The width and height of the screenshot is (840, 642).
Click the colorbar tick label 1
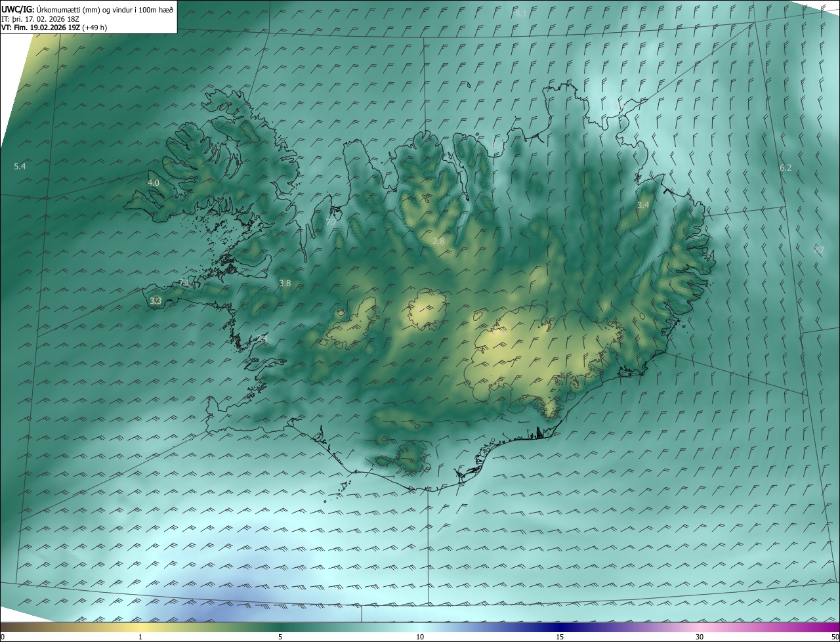(140, 637)
